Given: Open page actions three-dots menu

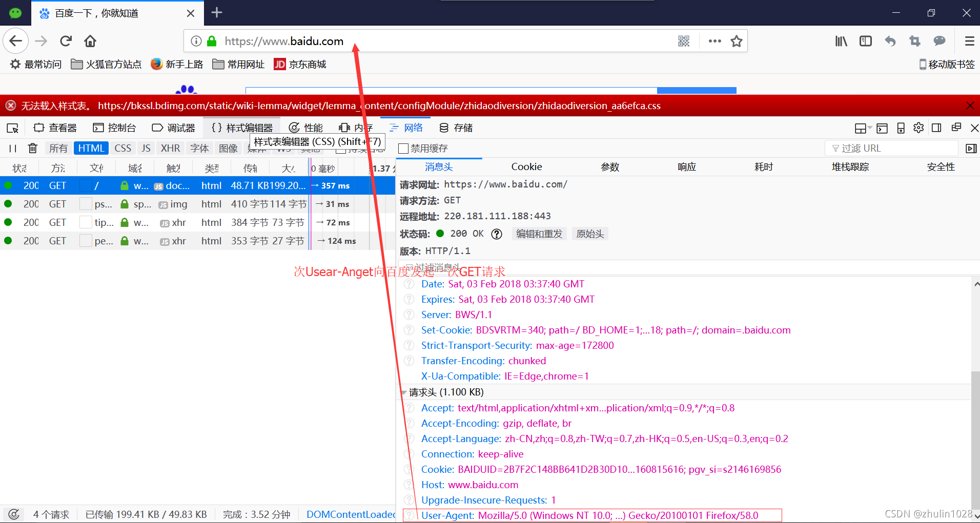Looking at the screenshot, I should (x=714, y=41).
